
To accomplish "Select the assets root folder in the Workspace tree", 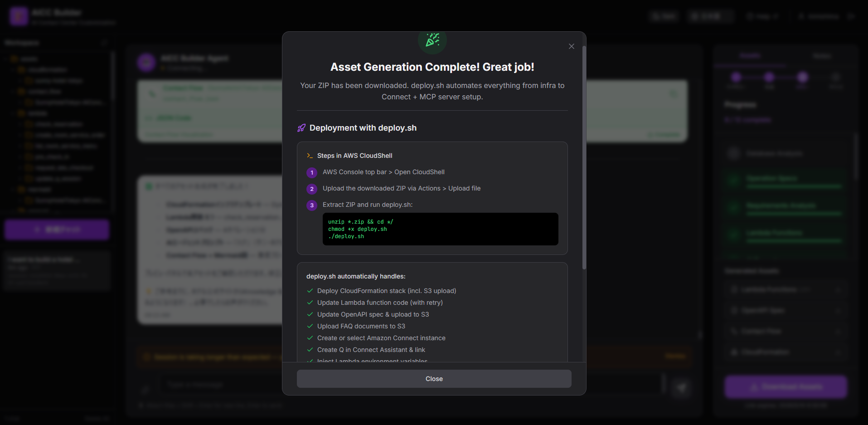I will point(29,59).
